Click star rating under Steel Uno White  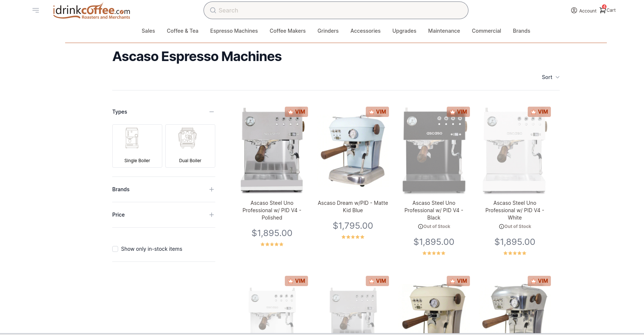tap(515, 253)
